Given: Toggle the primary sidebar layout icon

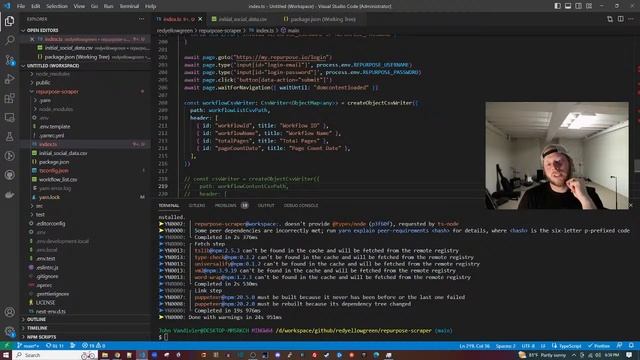Looking at the screenshot, I should coord(557,6).
